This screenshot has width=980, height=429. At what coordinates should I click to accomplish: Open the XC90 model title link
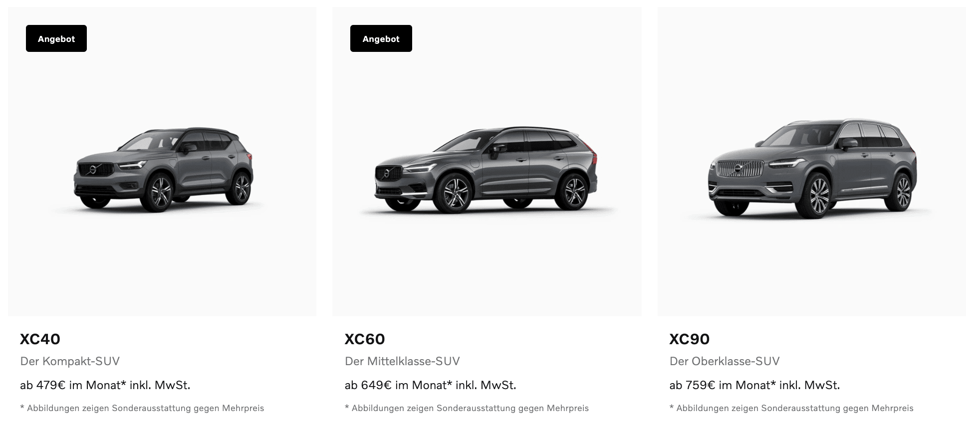coord(690,339)
